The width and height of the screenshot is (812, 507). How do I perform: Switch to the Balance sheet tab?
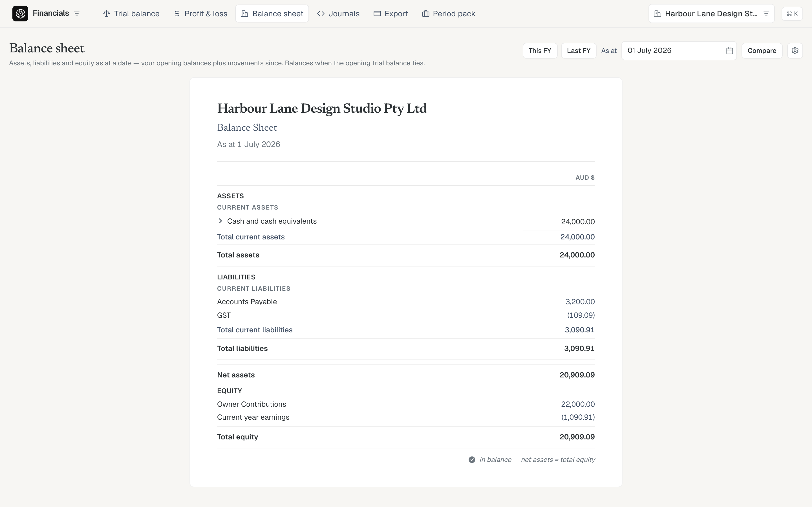point(272,14)
